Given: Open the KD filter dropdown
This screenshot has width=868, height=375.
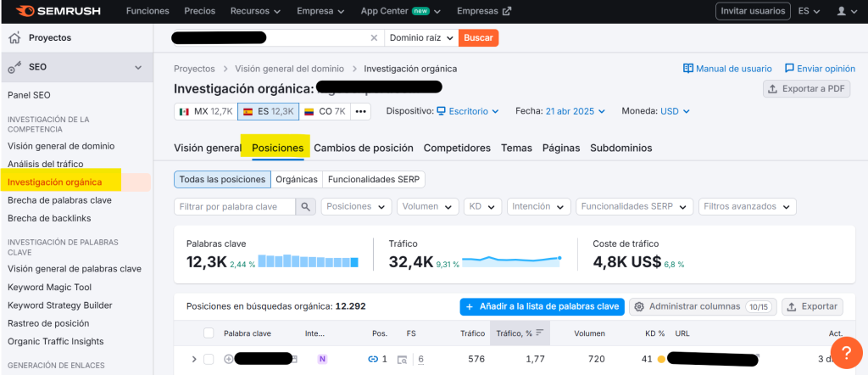Looking at the screenshot, I should 484,206.
